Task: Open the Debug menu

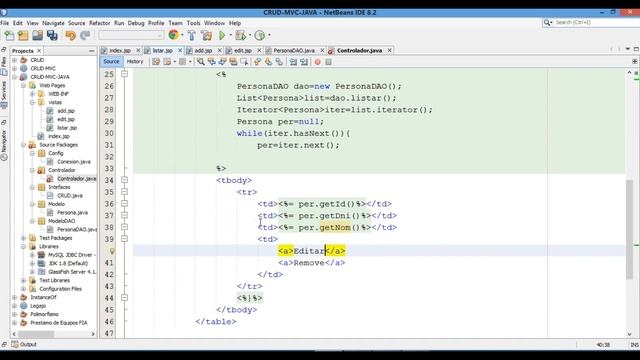Action: [x=136, y=23]
